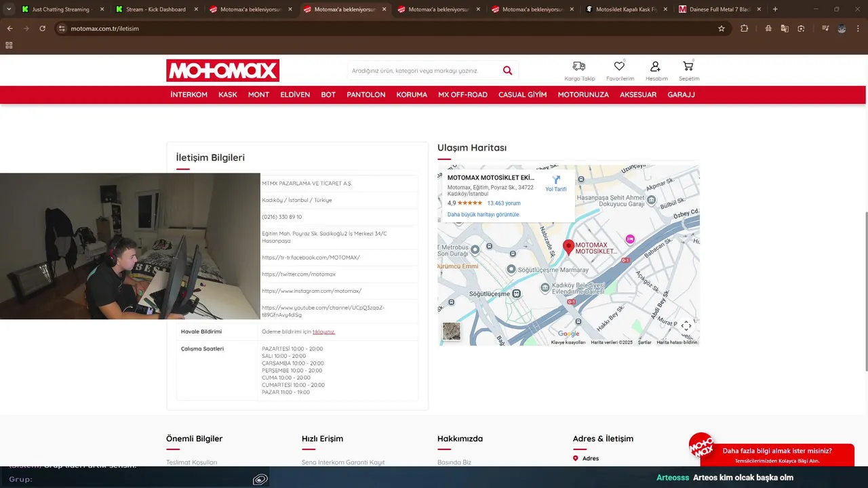The width and height of the screenshot is (868, 488).
Task: Click the red Motomax map marker
Action: coord(569,247)
